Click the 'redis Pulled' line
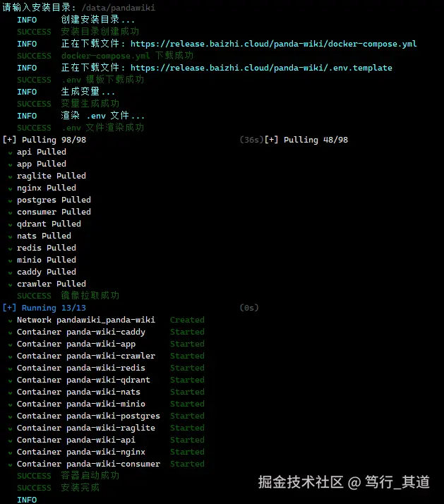Viewport: 444px width, 504px height. click(47, 248)
